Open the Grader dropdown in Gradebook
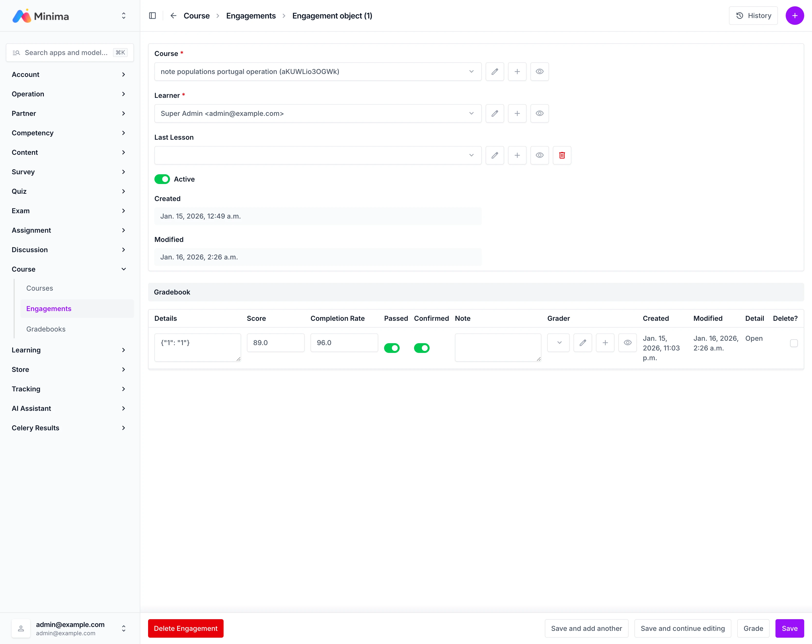The height and width of the screenshot is (644, 812). coord(558,342)
